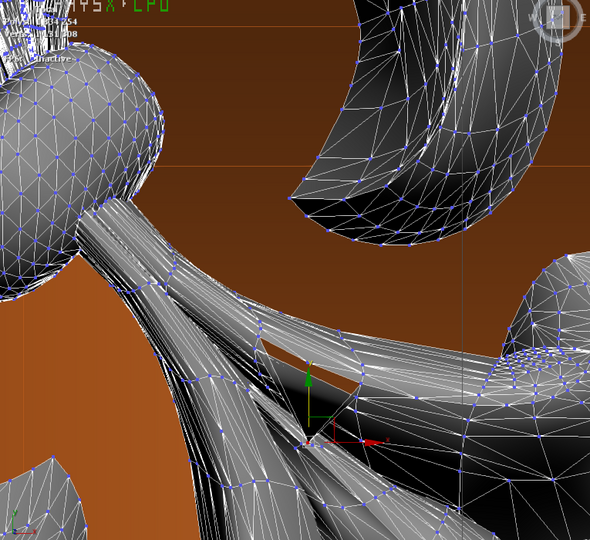Screen dimensions: 590x540
Task: Select pointed tip vertex of curved ring segment
Action: click(289, 198)
